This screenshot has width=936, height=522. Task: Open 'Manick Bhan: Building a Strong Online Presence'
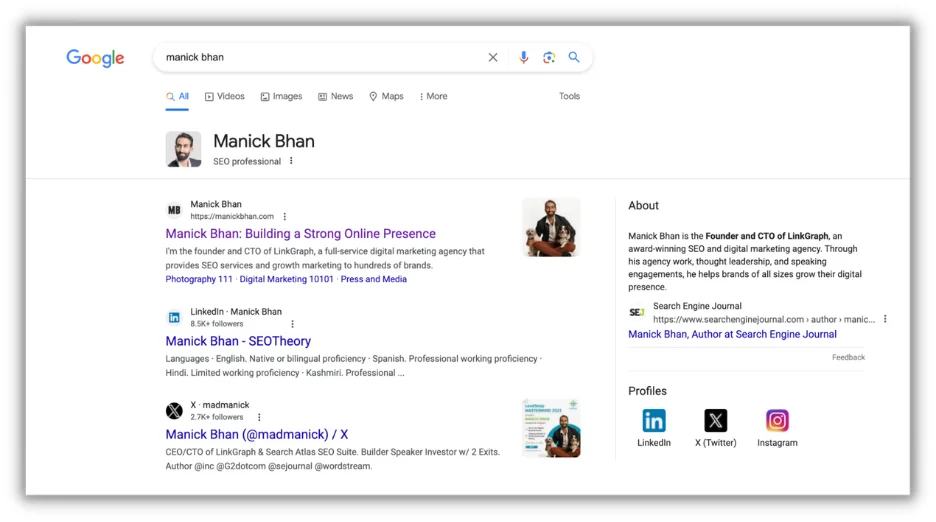300,234
